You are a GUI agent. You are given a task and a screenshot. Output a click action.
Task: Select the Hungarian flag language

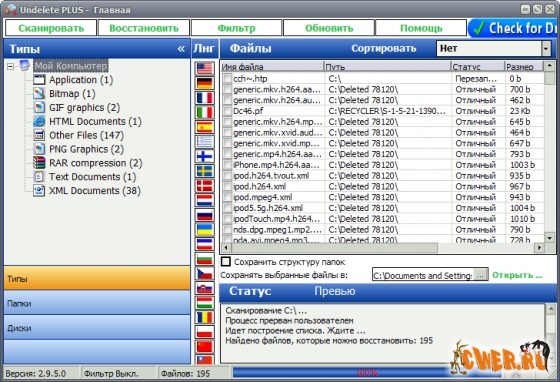[x=205, y=302]
